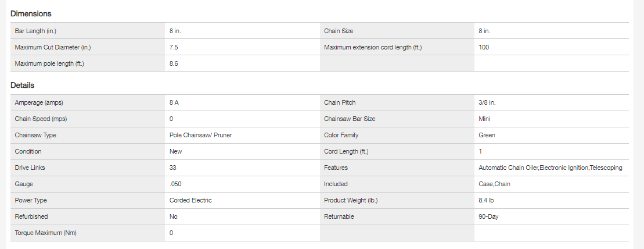644x249 pixels.
Task: Click the Returnable value 90-Day
Action: (x=488, y=216)
